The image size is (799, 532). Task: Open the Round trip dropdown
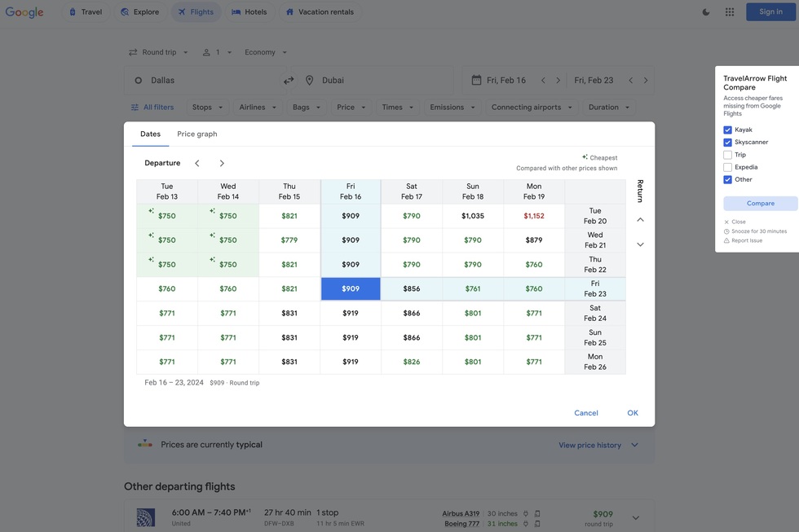[158, 52]
